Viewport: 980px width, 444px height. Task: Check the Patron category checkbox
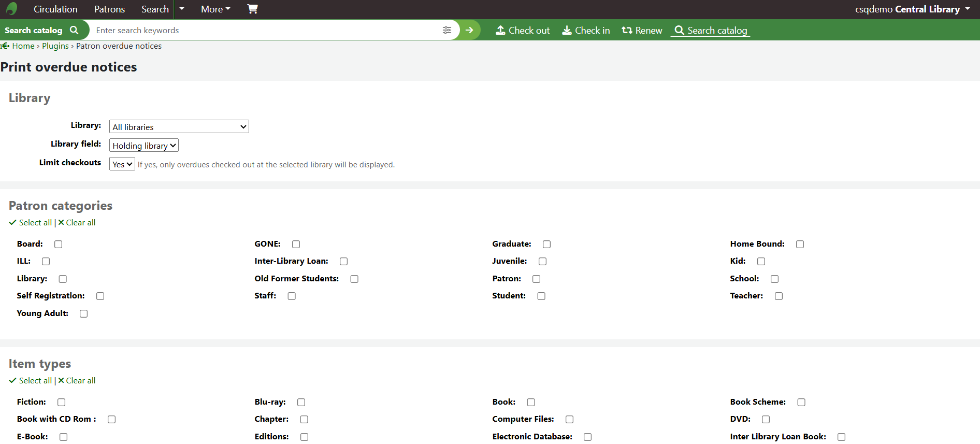(537, 279)
